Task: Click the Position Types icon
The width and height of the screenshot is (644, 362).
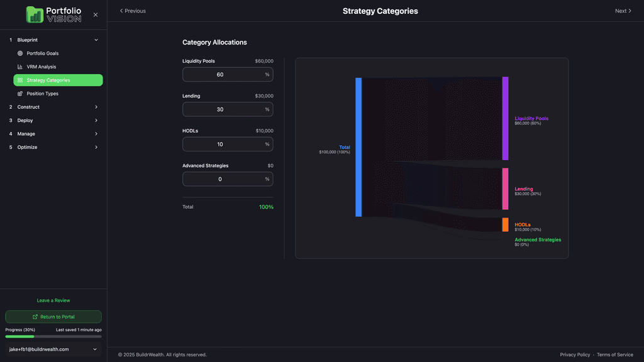Action: 20,94
